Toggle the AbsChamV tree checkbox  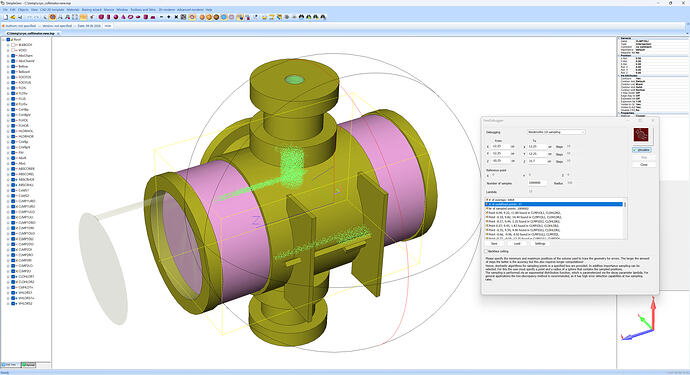point(13,61)
